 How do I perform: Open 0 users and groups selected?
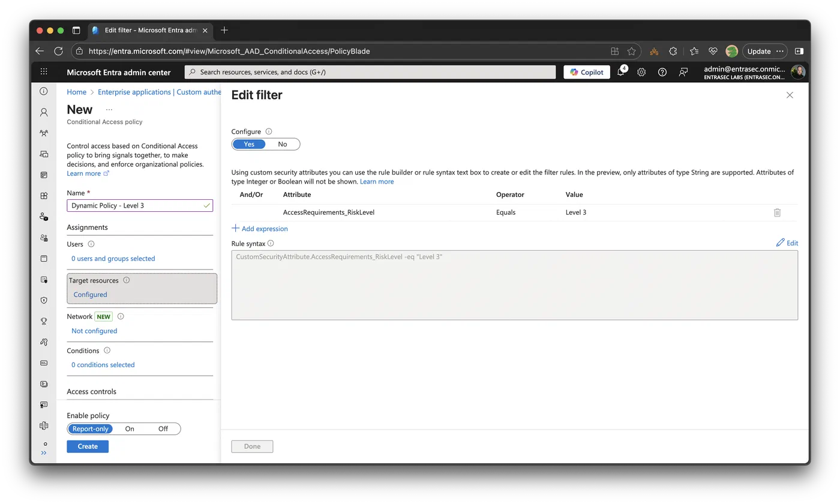[x=113, y=259]
